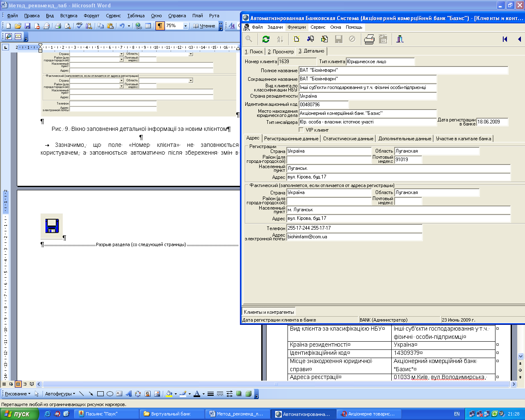Click the copy record icon in bank toolbar

tap(310, 39)
